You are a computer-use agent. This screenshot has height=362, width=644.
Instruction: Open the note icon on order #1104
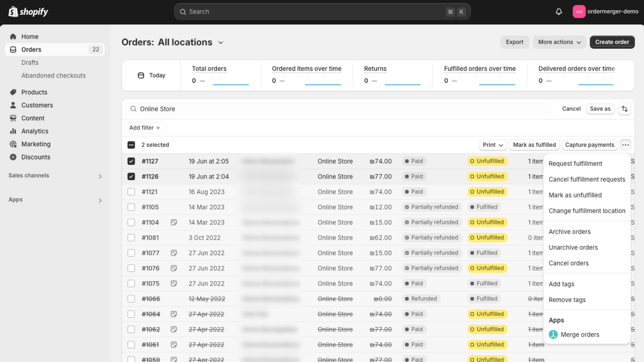174,222
